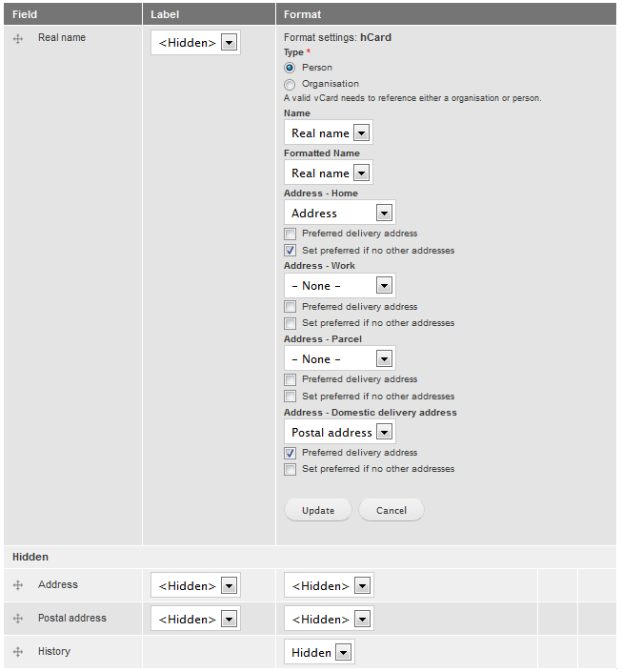Click the drag handle next to the Address row
The image size is (622, 672).
point(18,585)
